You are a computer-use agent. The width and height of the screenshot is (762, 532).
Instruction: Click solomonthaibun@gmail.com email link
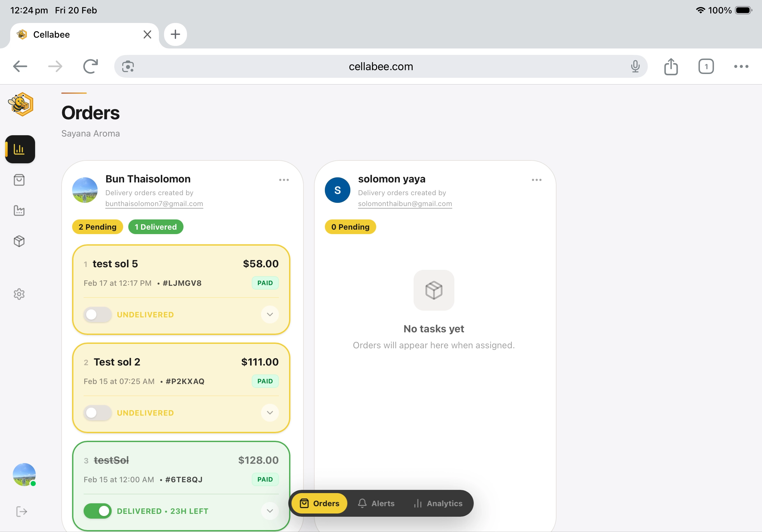point(405,203)
